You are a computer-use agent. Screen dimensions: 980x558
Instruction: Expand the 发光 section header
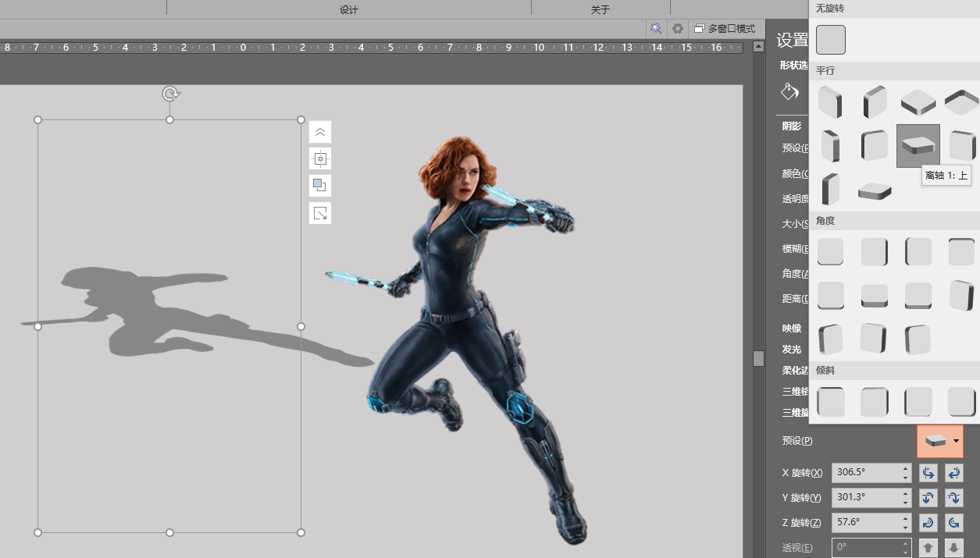point(792,350)
